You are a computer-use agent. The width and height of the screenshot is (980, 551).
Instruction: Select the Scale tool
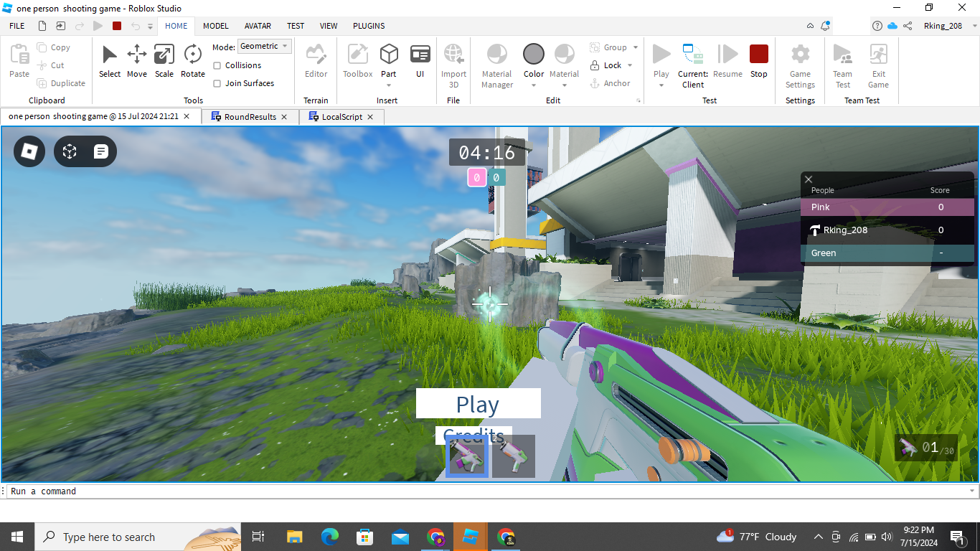click(164, 62)
